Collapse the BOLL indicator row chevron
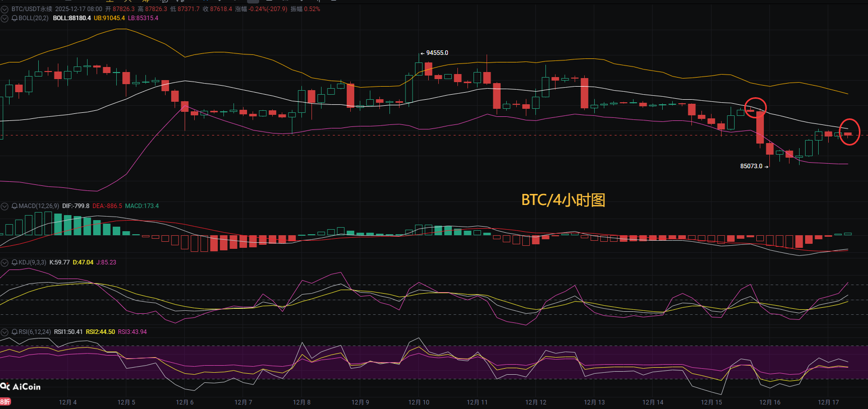Screen dimensions: 868x409 5,18
